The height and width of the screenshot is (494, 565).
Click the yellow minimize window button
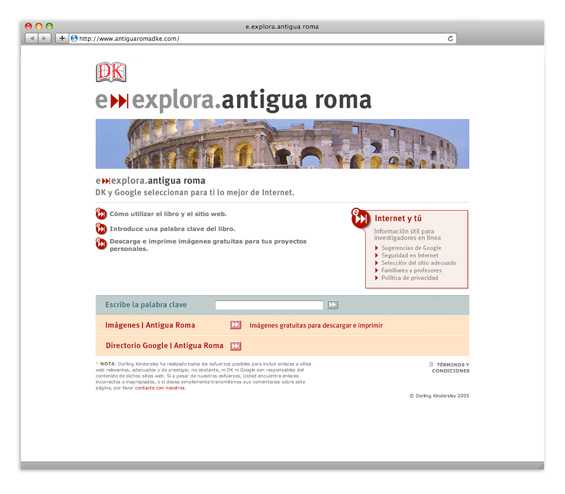point(39,26)
